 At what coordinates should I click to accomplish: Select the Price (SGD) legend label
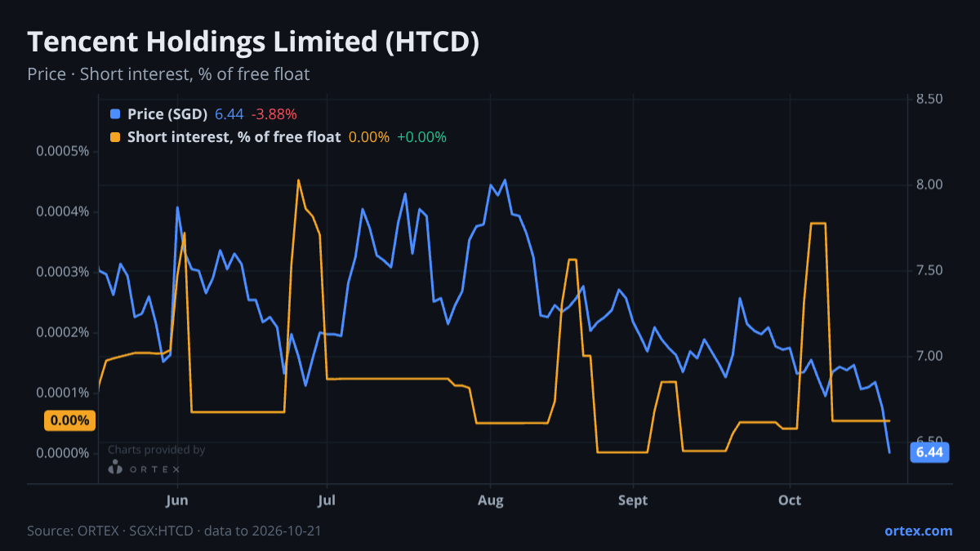167,114
